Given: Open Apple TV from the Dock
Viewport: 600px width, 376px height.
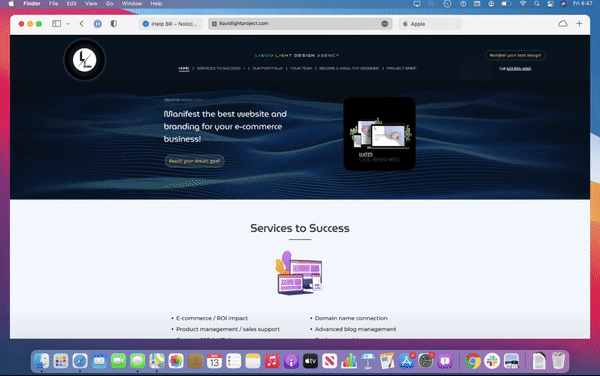Looking at the screenshot, I should click(x=310, y=361).
